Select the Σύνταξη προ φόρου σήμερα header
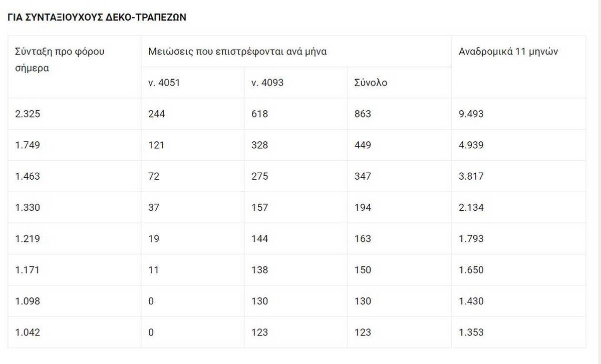This screenshot has width=601, height=364. tap(60, 60)
